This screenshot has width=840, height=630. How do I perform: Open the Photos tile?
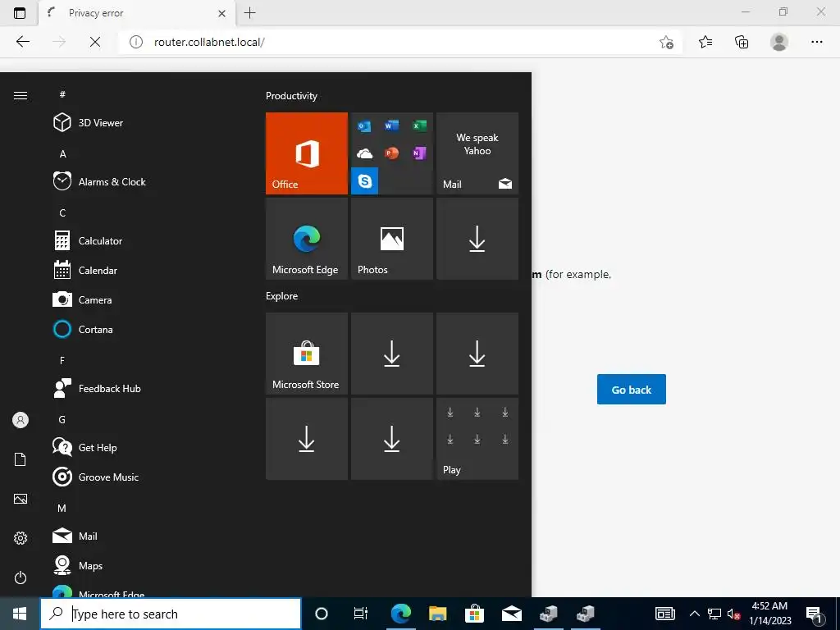391,239
